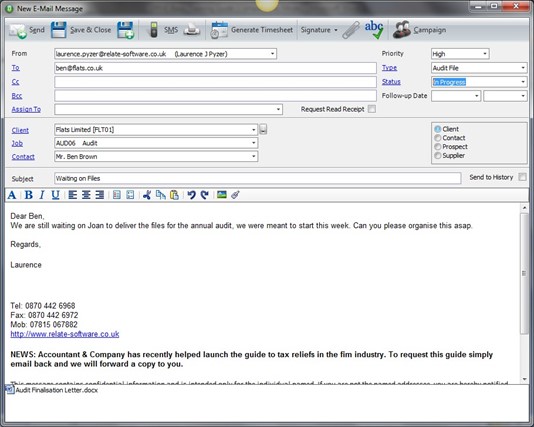Toggle underline formatting
Viewport: 534px width, 427px height.
click(56, 195)
